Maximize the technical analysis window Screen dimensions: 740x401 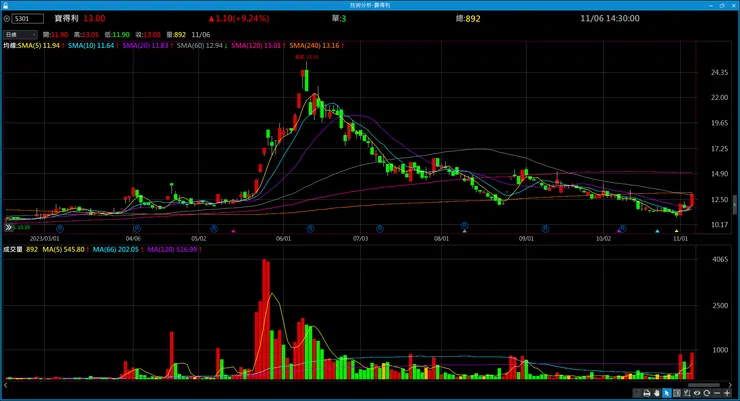[722, 5]
